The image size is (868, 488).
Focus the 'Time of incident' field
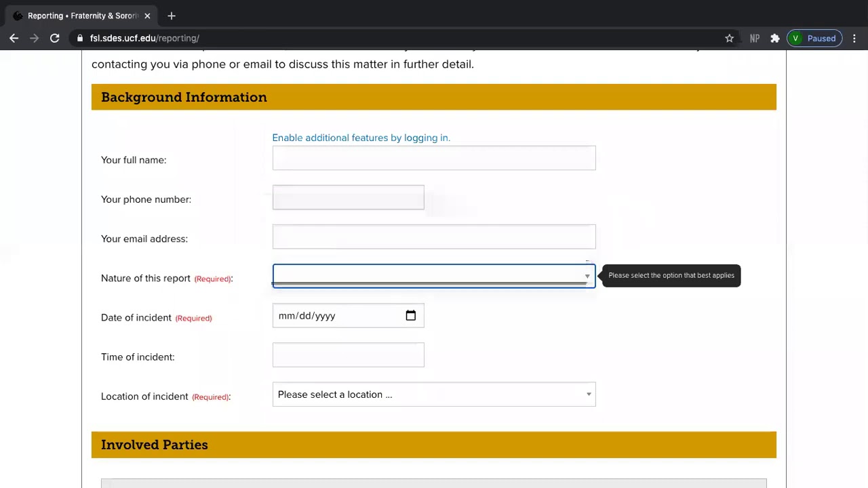[349, 355]
